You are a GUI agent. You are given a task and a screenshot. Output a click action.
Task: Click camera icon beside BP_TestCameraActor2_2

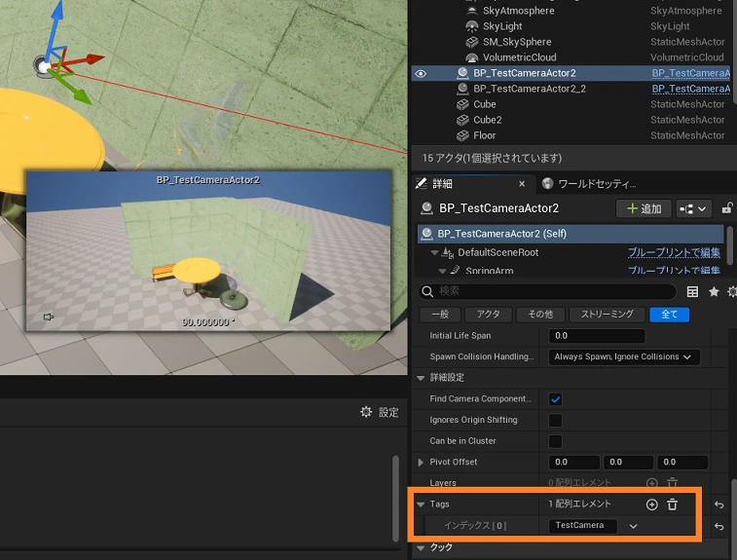click(x=463, y=89)
